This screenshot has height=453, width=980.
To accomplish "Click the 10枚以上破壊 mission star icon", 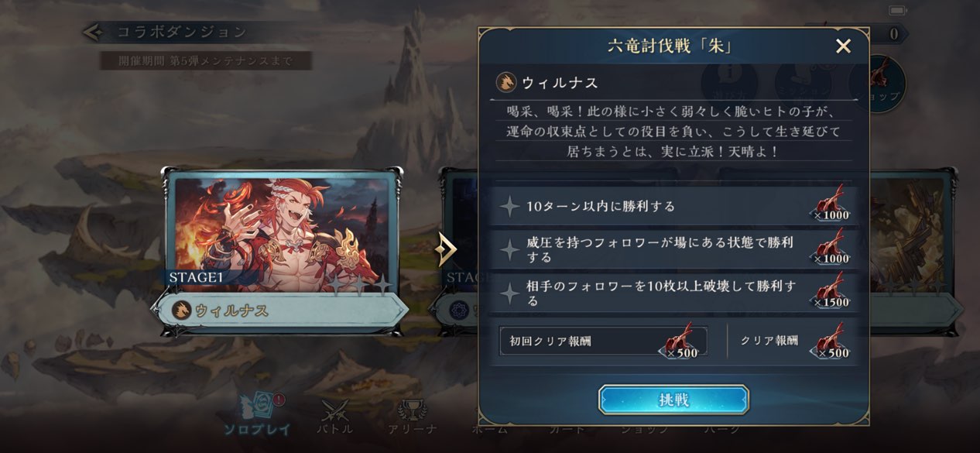I will 509,293.
